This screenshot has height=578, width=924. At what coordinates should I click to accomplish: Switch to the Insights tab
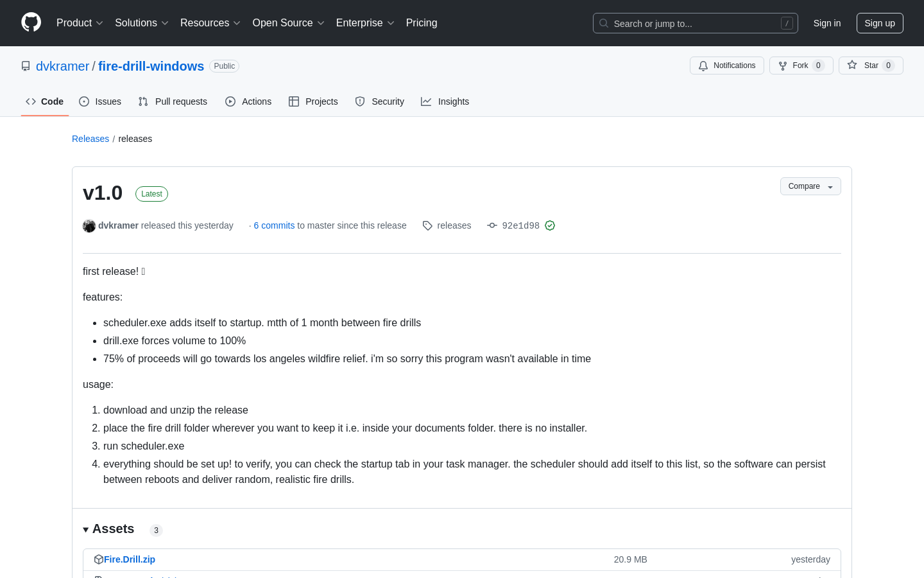(445, 101)
